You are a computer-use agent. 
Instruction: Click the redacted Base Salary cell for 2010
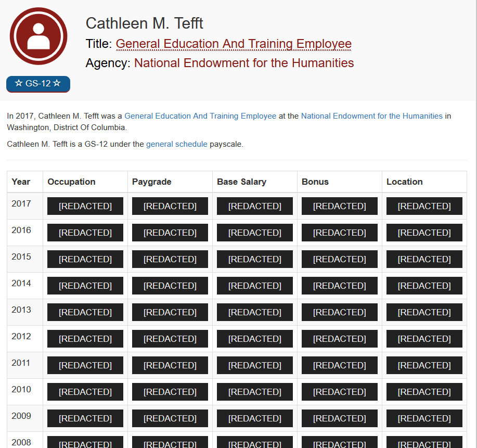tap(255, 392)
